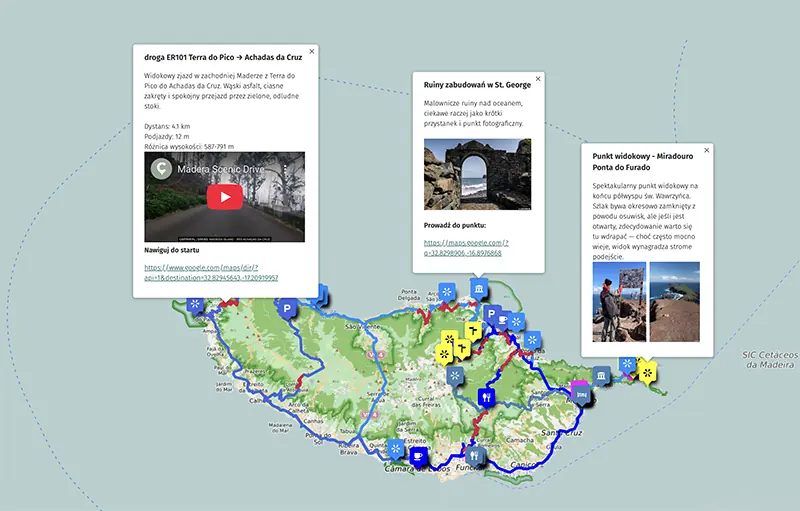This screenshot has width=800, height=511.
Task: Click dark blue restaurant marker in central mountains
Action: [x=486, y=397]
